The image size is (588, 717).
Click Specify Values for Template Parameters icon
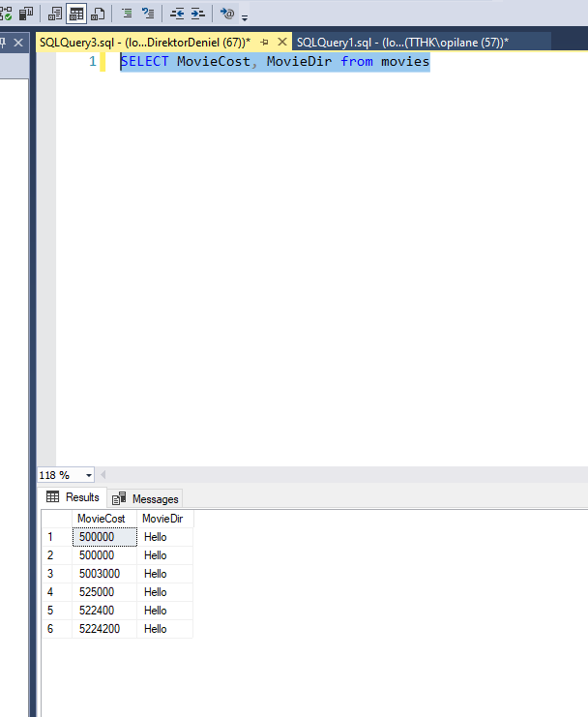coord(227,14)
